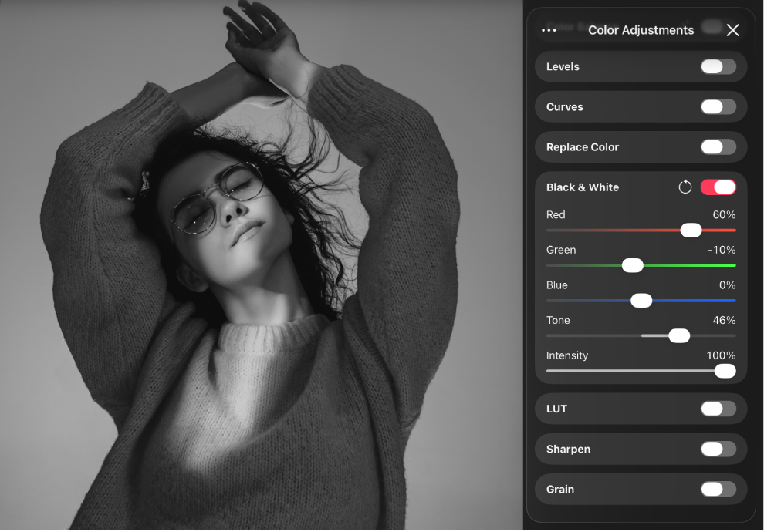
Task: Select the Grain section header
Action: click(x=560, y=489)
